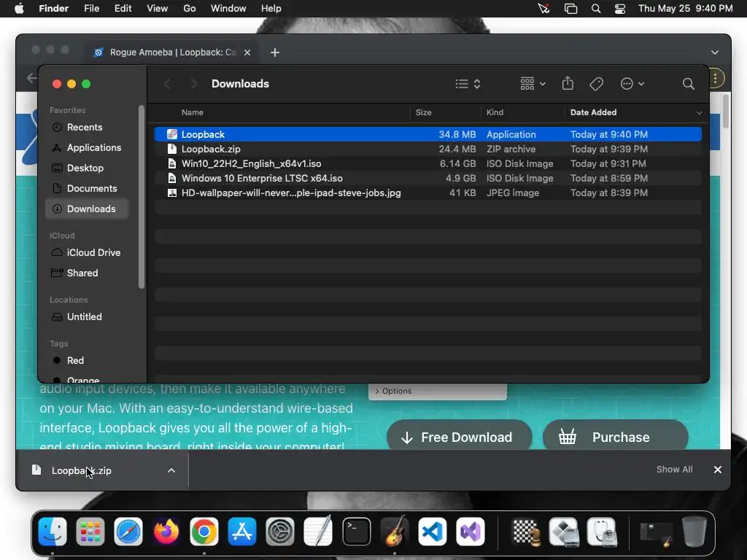Select Win10_22H2_English_x64v1.iso file

(x=427, y=164)
